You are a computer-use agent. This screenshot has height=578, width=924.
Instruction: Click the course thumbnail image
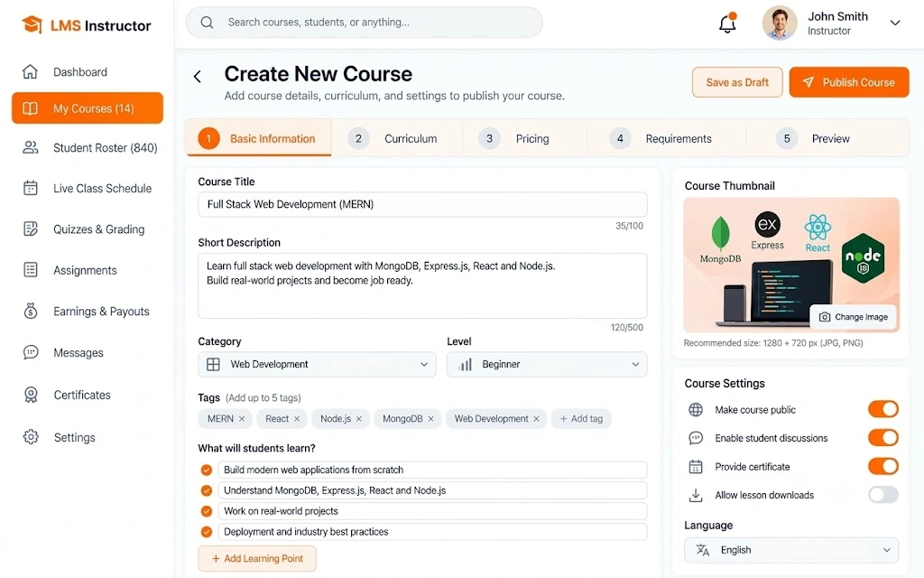tap(791, 265)
